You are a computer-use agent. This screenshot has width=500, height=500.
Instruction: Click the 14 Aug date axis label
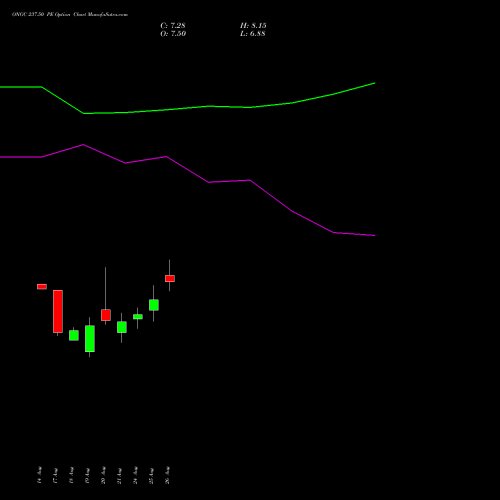(40, 475)
